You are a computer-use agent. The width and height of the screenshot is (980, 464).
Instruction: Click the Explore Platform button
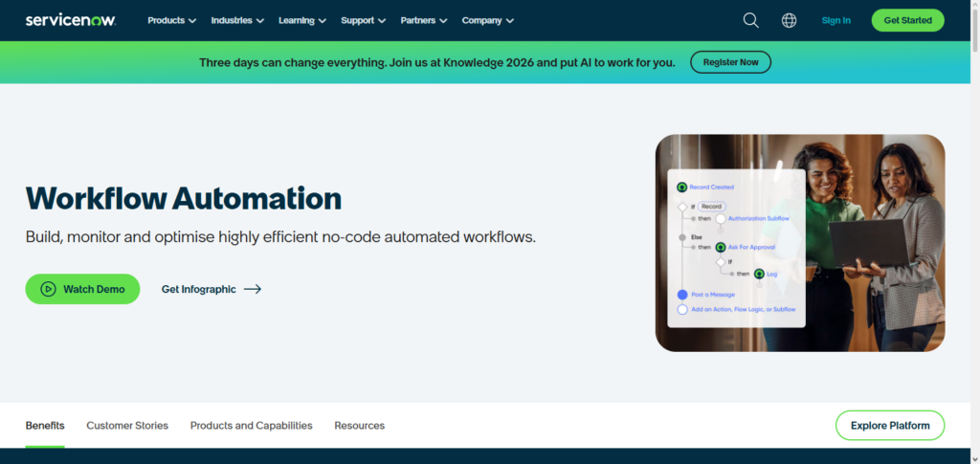point(890,426)
